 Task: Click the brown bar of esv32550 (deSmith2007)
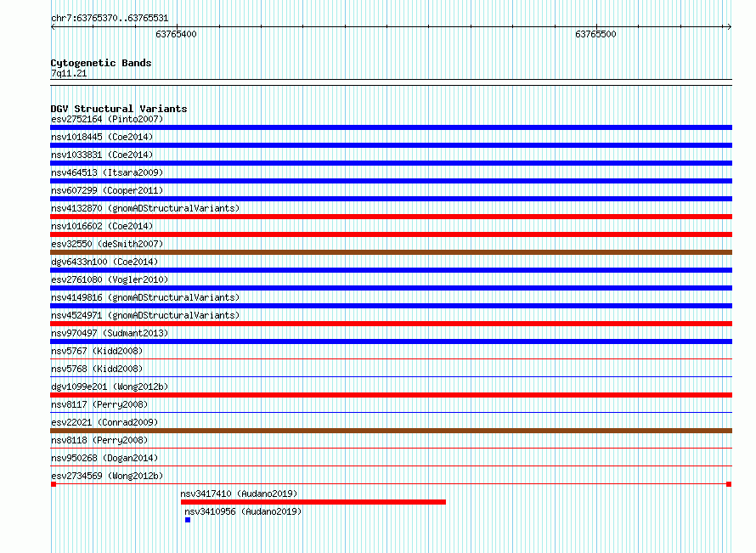pyautogui.click(x=391, y=252)
